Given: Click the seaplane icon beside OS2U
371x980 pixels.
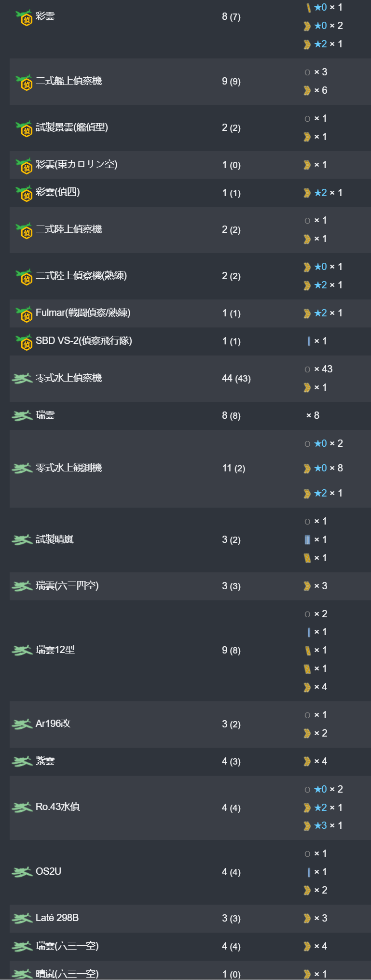Looking at the screenshot, I should (22, 872).
